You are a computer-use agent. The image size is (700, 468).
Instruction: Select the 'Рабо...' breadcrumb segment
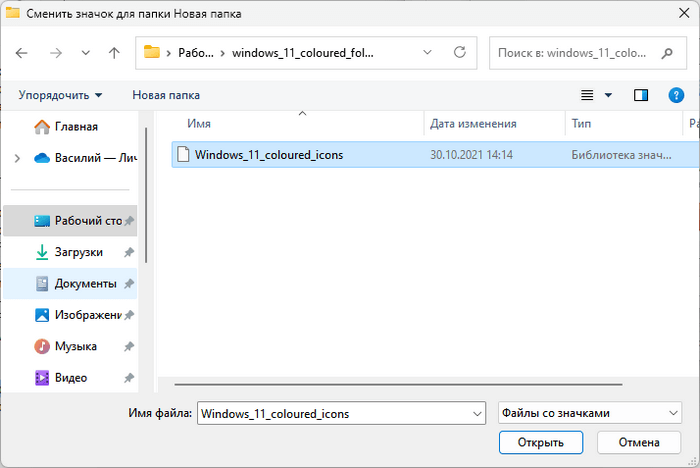point(196,53)
